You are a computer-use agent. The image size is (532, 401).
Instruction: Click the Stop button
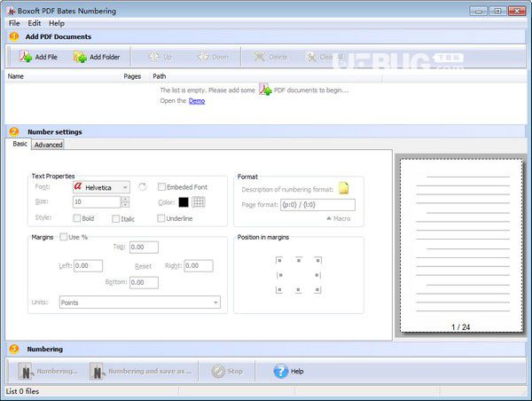227,371
